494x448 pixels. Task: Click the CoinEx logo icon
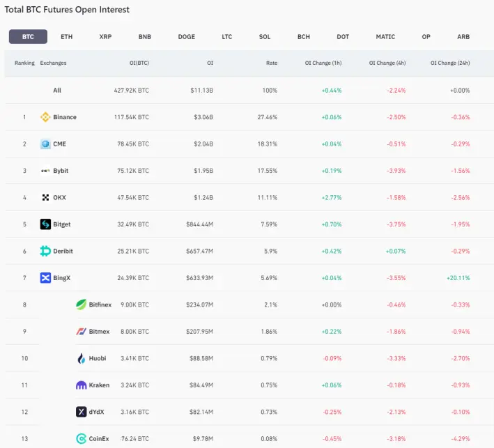click(82, 438)
